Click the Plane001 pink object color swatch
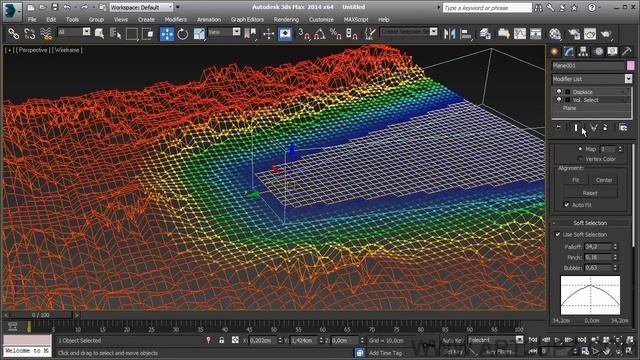 pos(631,66)
